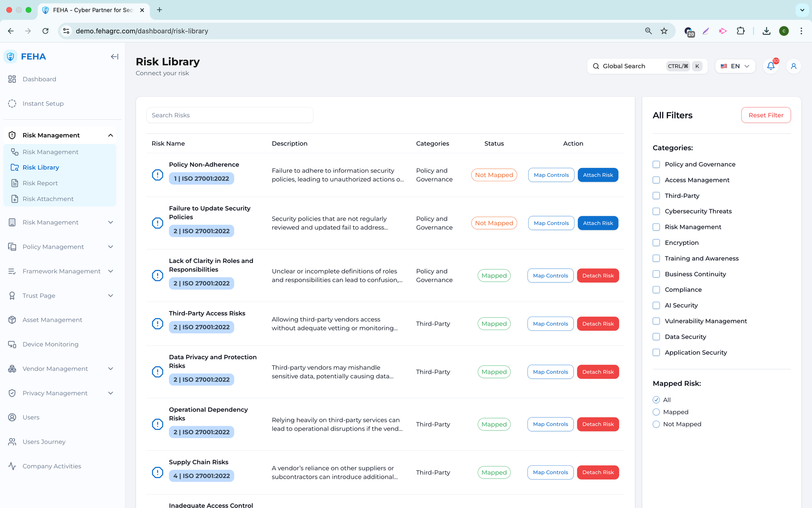
Task: Click the Policy Non-Adherence risk alert icon
Action: click(158, 175)
